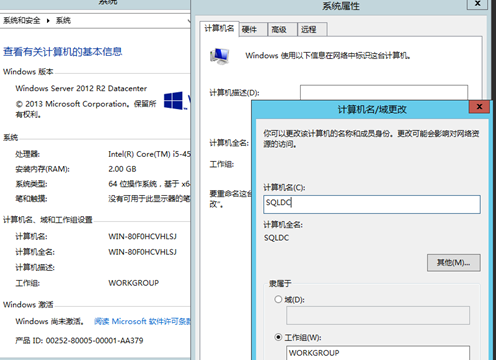This screenshot has height=360, width=496.
Task: Click the 其他(M)... button
Action: tap(454, 263)
